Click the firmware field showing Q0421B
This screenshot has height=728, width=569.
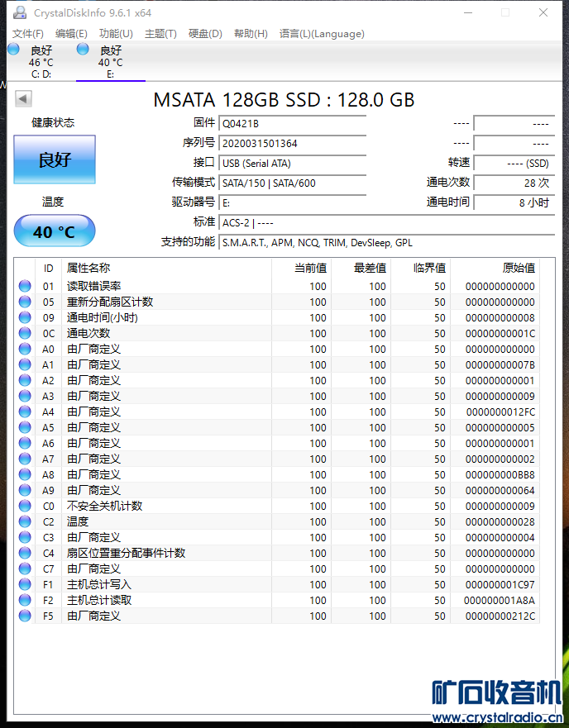[x=292, y=123]
